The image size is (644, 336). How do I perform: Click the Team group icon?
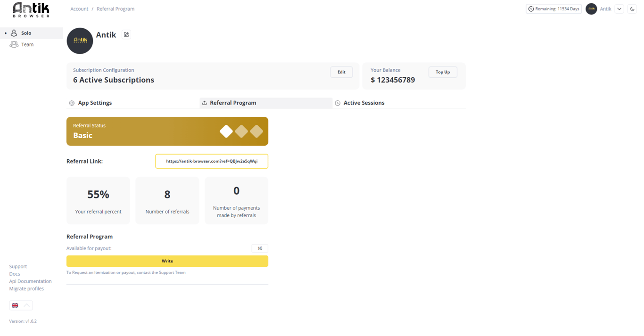click(14, 44)
